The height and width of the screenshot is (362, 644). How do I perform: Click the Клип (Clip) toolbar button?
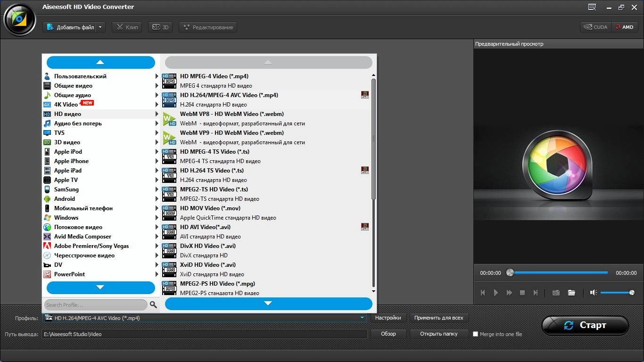point(127,27)
